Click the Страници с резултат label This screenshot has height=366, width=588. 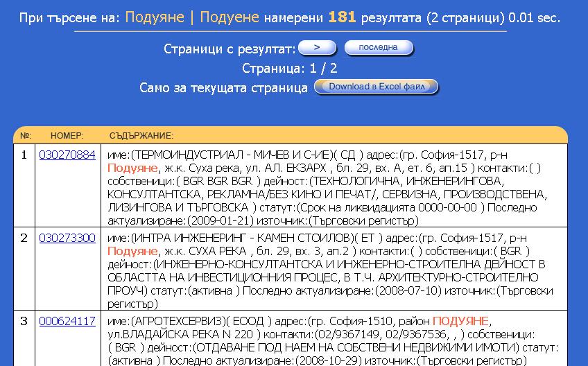click(230, 49)
